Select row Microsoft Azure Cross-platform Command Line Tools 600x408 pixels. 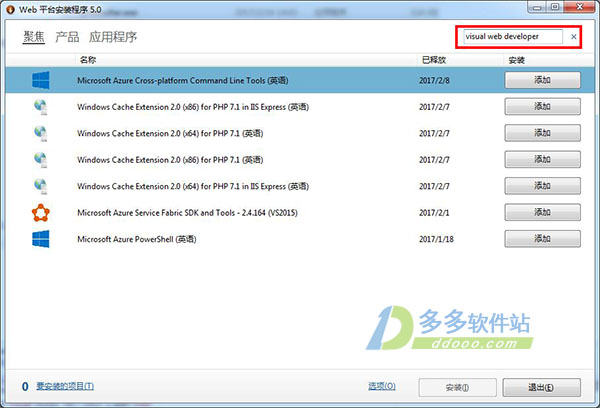pyautogui.click(x=300, y=80)
